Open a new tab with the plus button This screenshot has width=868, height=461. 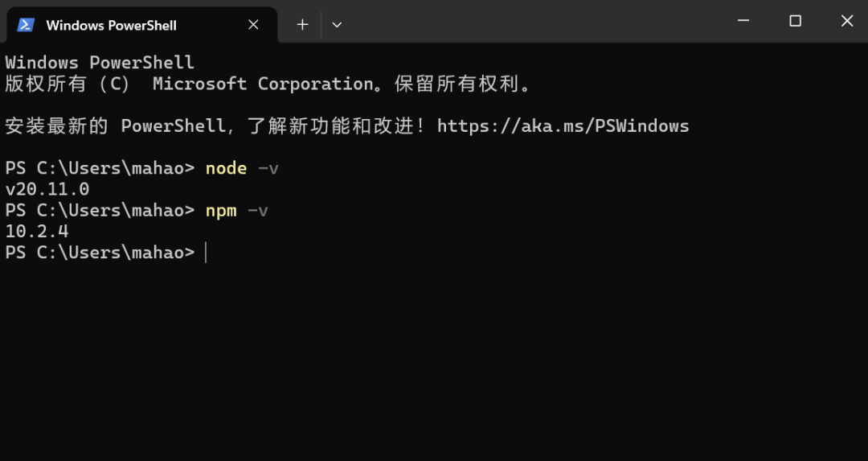[x=302, y=25]
